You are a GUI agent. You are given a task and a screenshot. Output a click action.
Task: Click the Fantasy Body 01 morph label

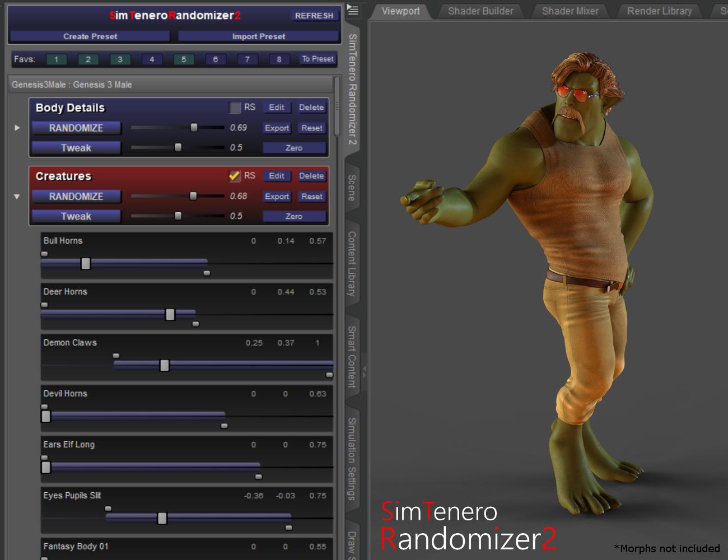(x=76, y=546)
